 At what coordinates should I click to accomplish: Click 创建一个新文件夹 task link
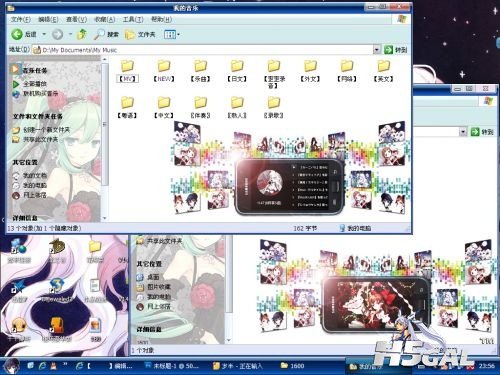tap(46, 130)
